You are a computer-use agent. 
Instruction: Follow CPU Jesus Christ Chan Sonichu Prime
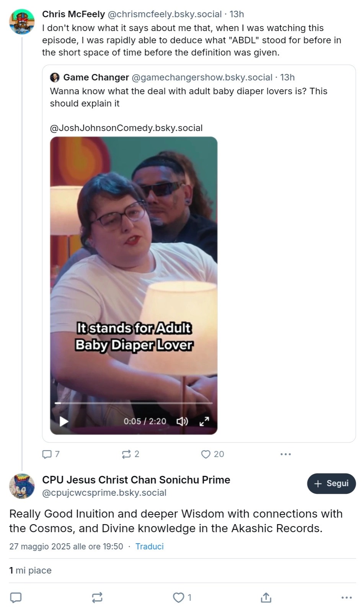(x=331, y=484)
